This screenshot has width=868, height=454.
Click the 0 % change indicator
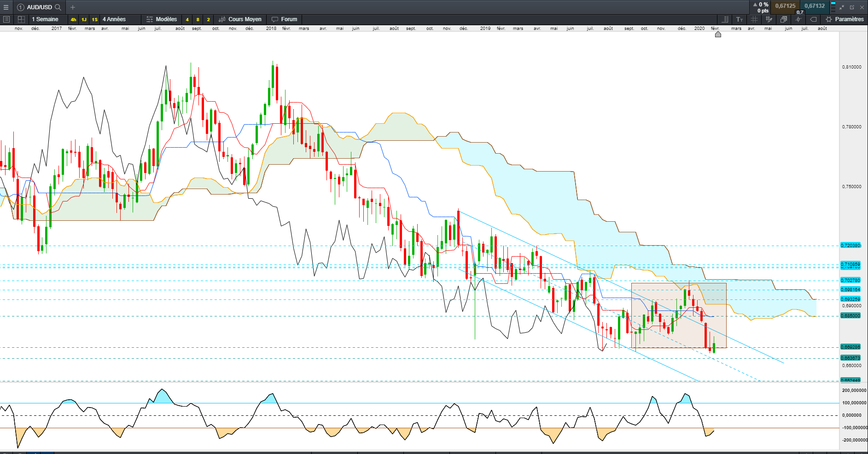coord(761,5)
